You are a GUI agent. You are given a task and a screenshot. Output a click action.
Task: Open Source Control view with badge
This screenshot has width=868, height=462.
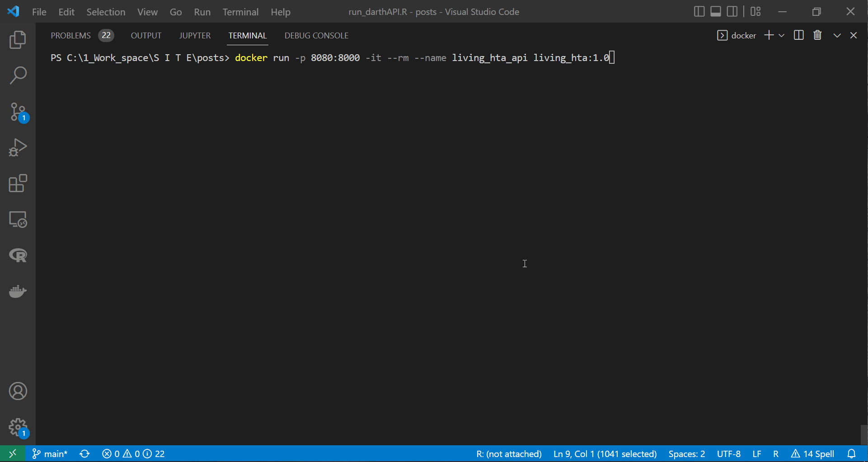click(18, 112)
